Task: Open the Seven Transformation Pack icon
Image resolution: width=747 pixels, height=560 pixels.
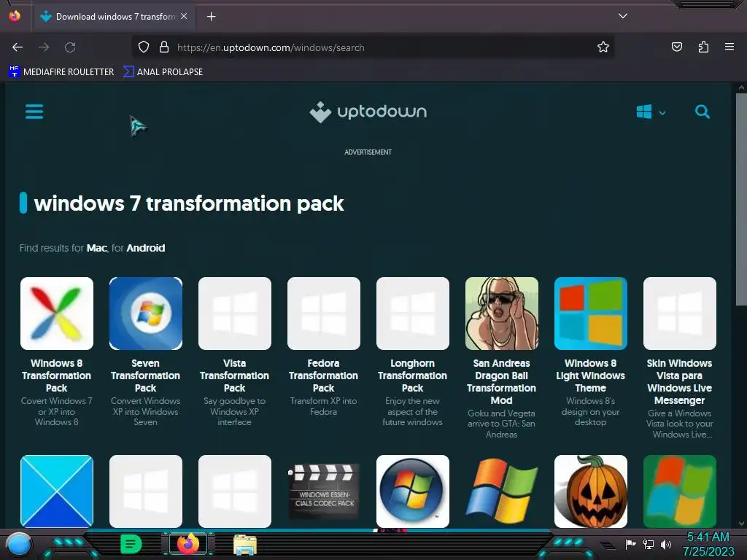Action: [146, 314]
